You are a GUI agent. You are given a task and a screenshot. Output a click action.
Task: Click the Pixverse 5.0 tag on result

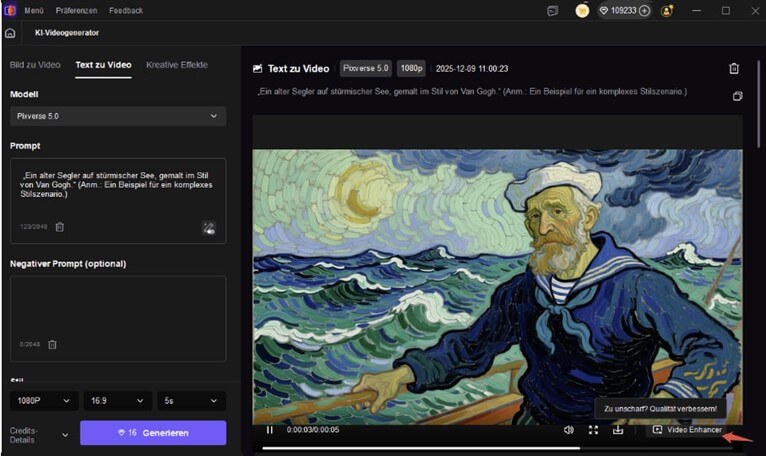coord(365,68)
